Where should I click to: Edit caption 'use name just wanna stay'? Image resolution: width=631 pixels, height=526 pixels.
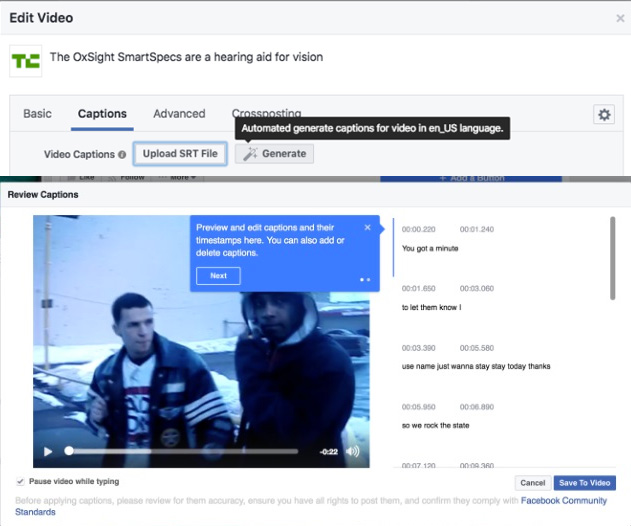tap(476, 366)
